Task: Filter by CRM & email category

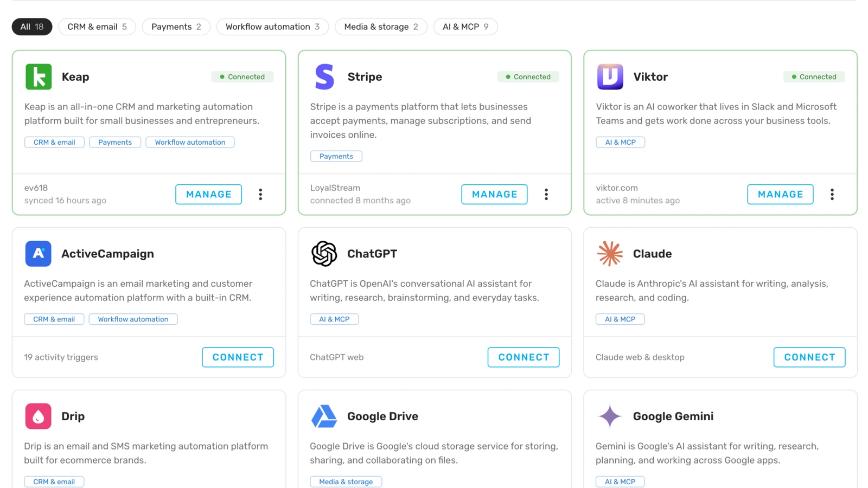Action: click(97, 27)
